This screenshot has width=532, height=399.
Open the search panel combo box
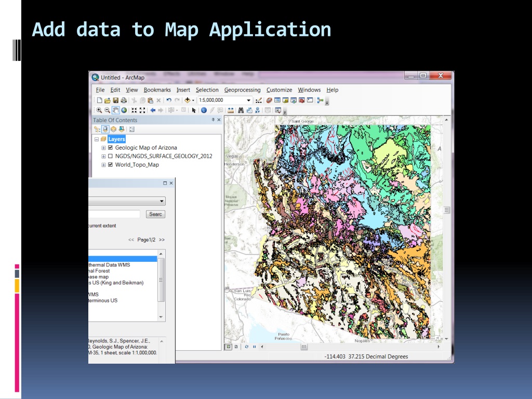pyautogui.click(x=127, y=201)
